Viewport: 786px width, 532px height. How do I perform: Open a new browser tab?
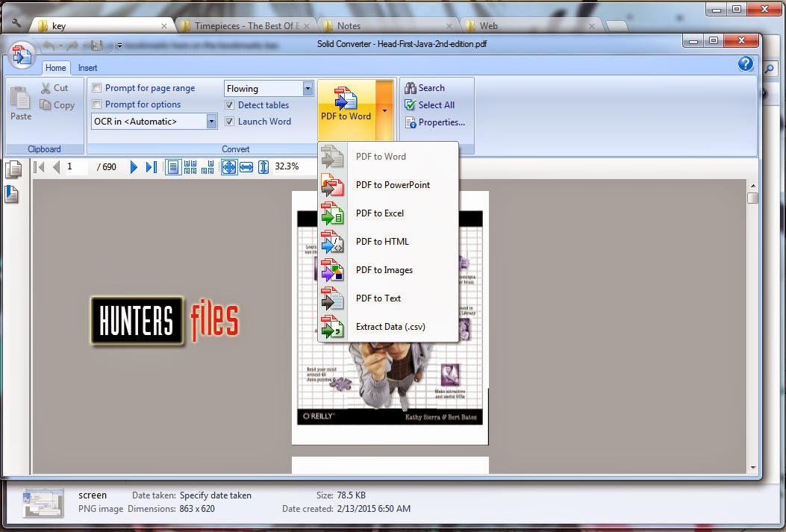[616, 26]
